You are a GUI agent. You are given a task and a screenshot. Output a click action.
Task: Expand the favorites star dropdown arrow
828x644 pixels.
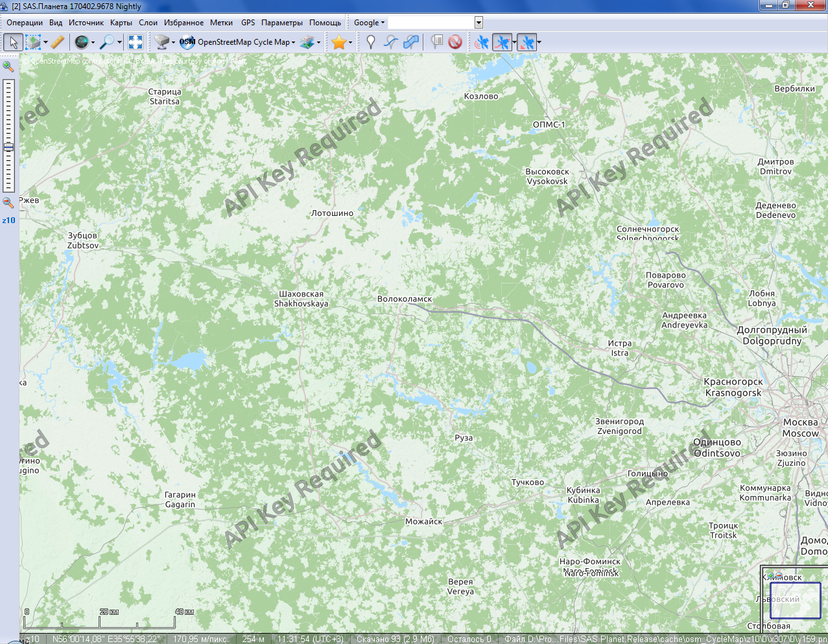click(351, 43)
